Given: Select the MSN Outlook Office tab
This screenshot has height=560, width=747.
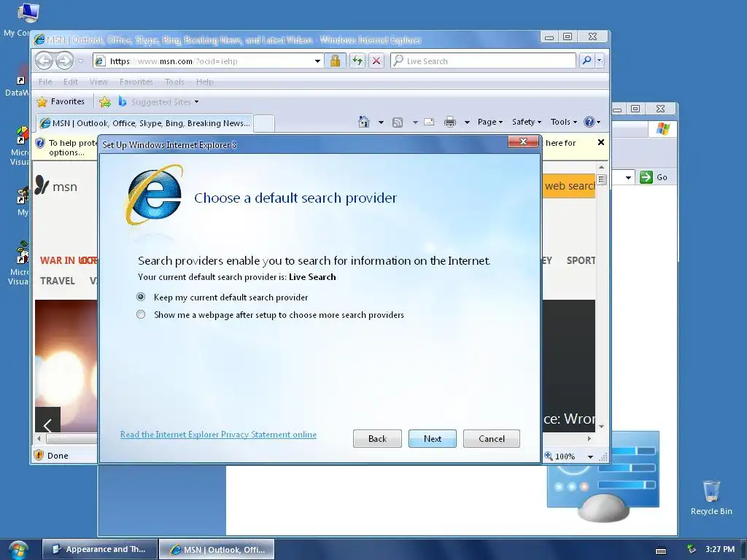Looking at the screenshot, I should click(144, 122).
